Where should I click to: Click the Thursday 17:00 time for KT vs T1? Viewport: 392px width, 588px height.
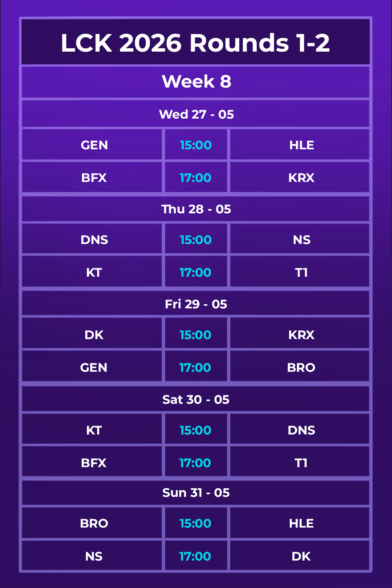click(x=195, y=272)
